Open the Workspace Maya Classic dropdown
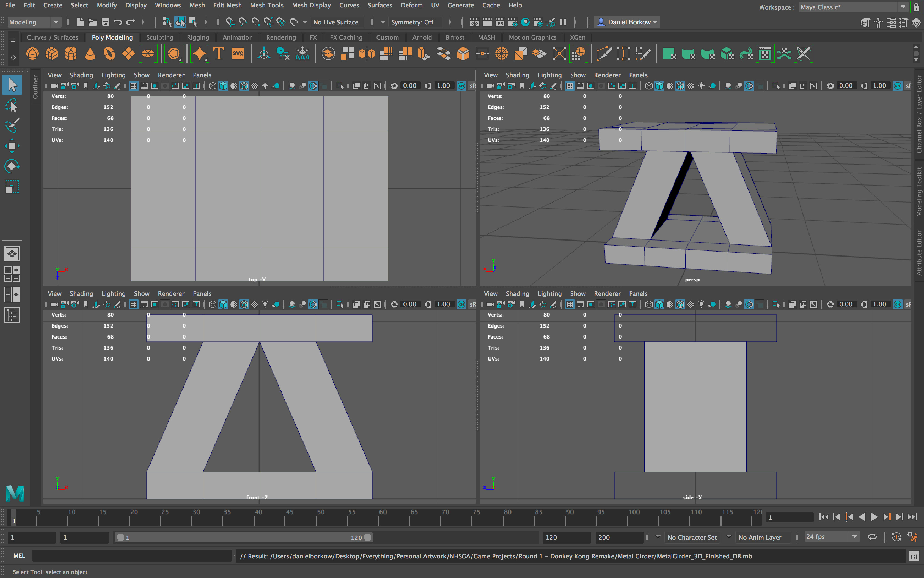Screen dimensions: 924x578 coord(854,7)
